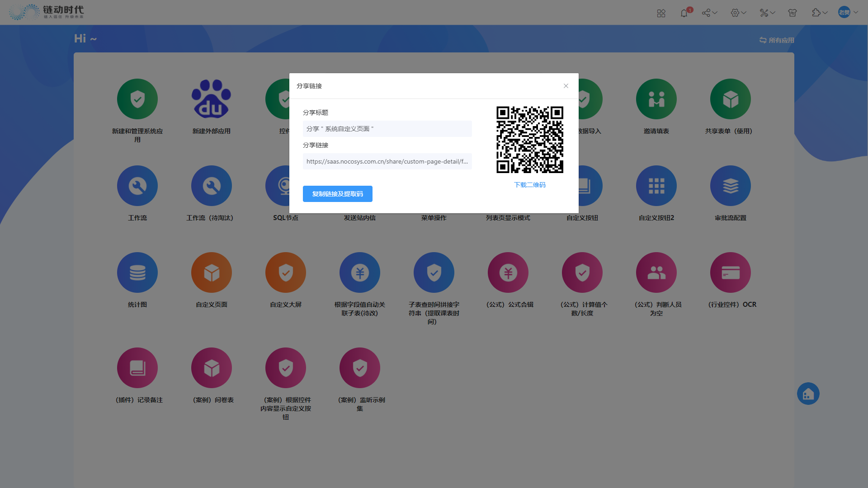
Task: Click the share title input field
Action: click(x=387, y=129)
